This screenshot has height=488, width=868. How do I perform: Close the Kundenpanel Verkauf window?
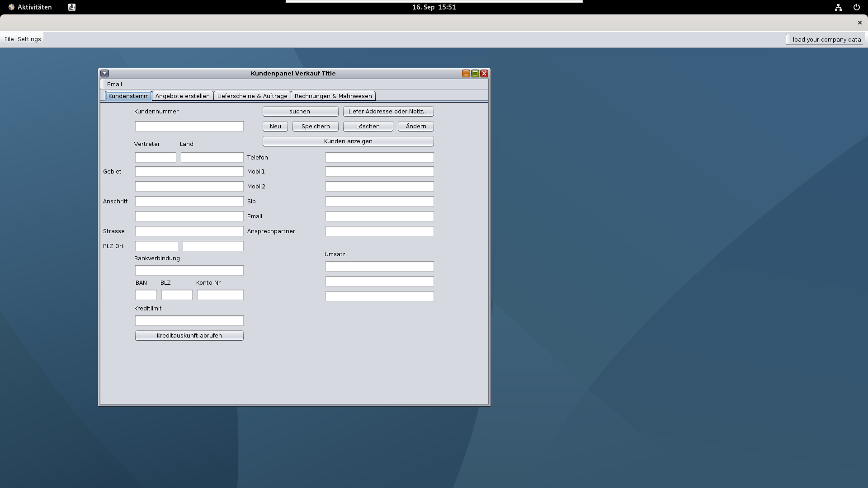pos(484,74)
